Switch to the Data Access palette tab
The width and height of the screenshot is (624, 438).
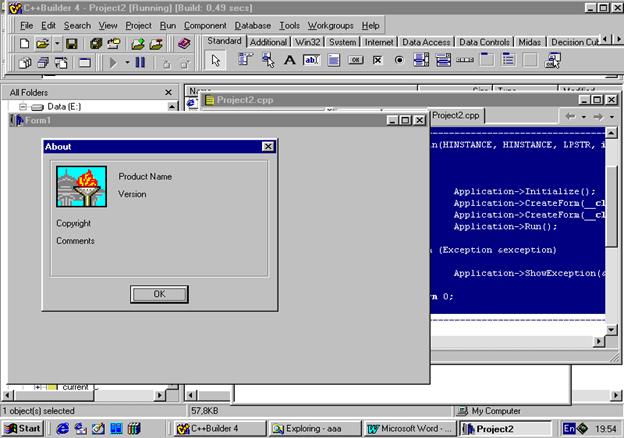point(426,42)
